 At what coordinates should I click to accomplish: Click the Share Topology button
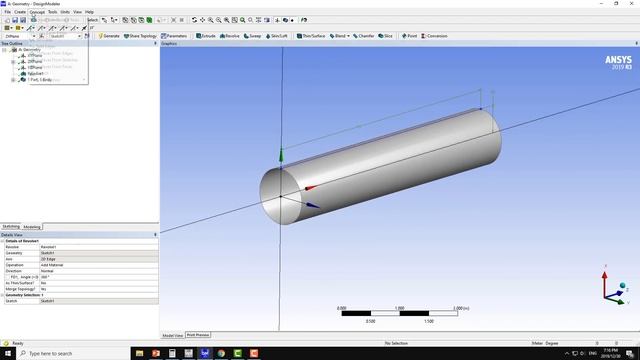click(x=140, y=36)
